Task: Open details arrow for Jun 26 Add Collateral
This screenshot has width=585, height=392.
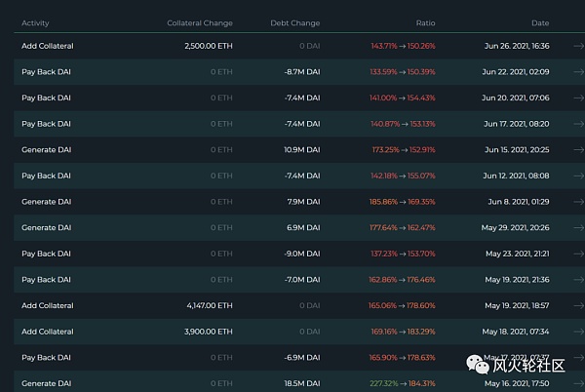Action: click(x=578, y=46)
